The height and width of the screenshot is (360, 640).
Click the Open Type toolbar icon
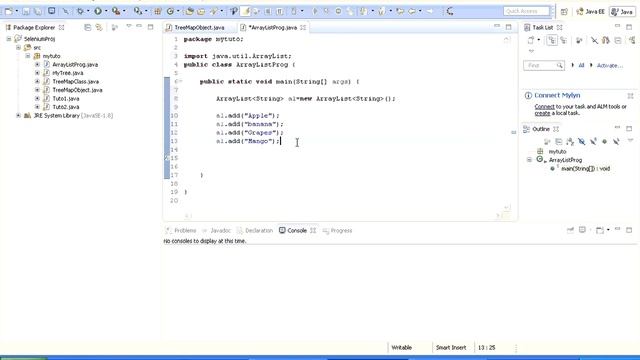click(189, 11)
